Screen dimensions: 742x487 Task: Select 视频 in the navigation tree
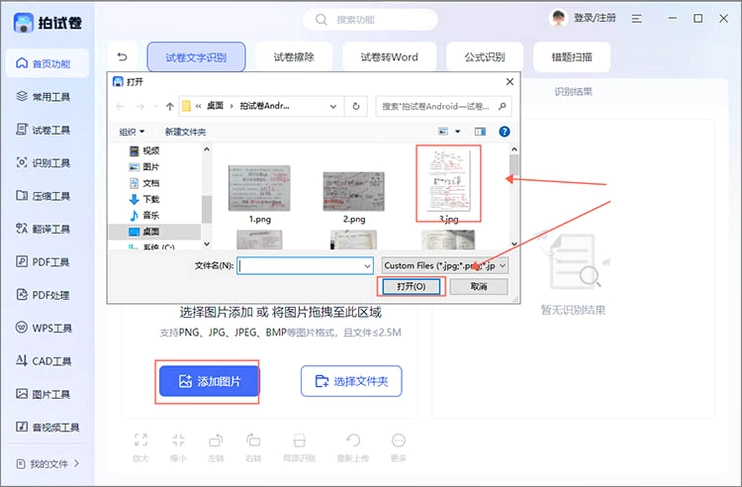[144, 151]
